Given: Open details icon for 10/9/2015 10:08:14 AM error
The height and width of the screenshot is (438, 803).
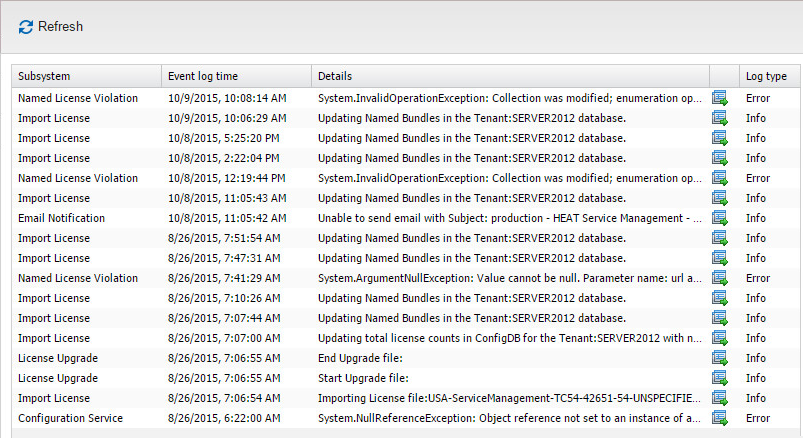Looking at the screenshot, I should pos(719,98).
